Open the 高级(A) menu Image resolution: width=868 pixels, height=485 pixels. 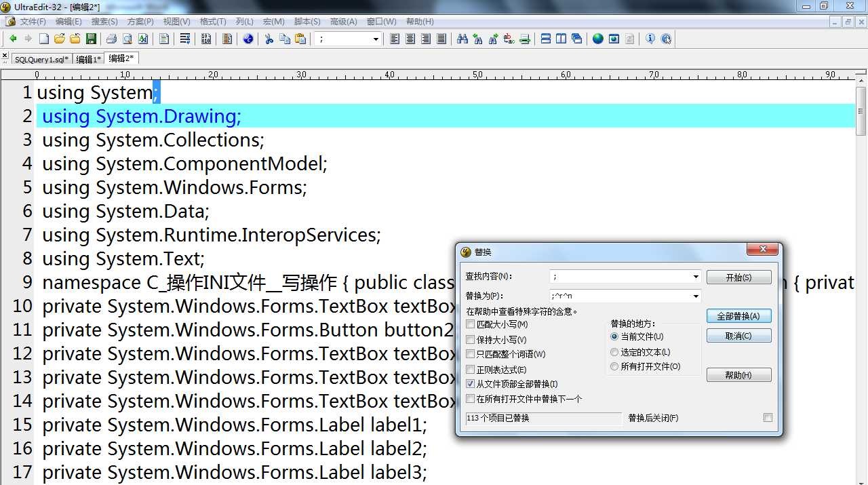pos(343,22)
